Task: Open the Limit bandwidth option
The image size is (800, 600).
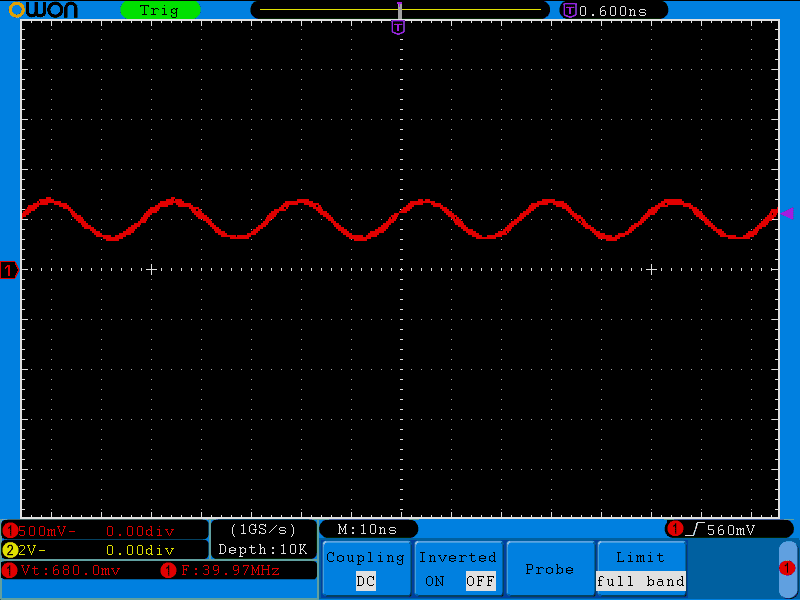Action: (640, 558)
